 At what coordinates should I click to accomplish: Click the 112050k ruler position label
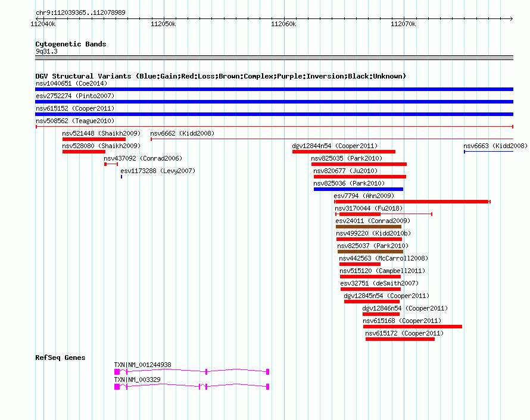click(x=163, y=24)
